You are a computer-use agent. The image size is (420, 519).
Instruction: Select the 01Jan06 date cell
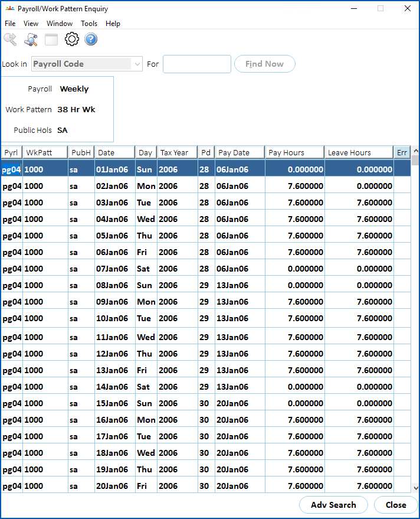115,169
